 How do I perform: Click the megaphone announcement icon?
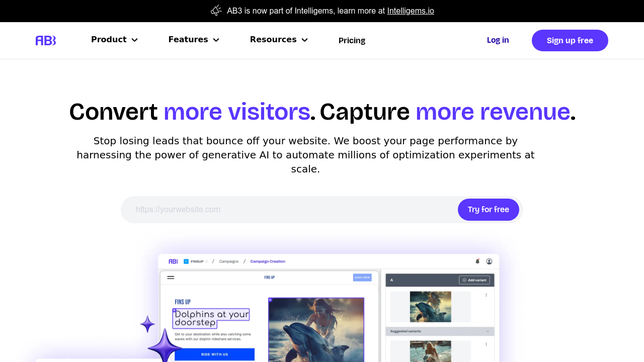(216, 11)
